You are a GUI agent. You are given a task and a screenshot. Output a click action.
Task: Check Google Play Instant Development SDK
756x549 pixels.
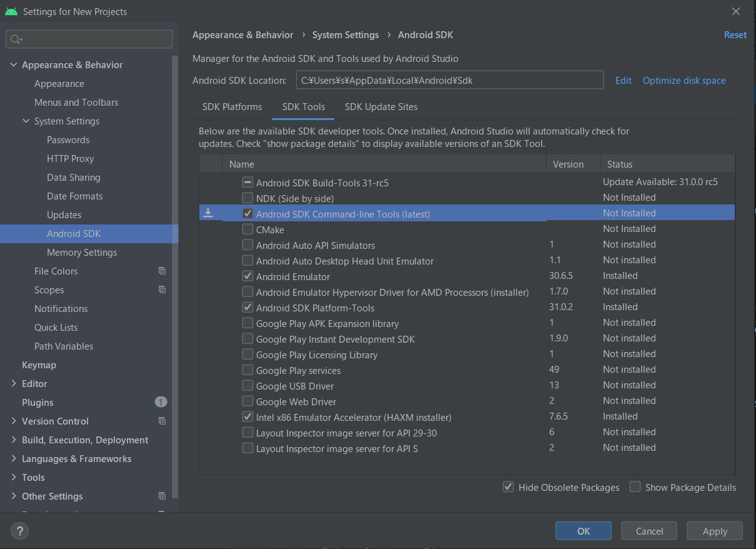pos(248,339)
